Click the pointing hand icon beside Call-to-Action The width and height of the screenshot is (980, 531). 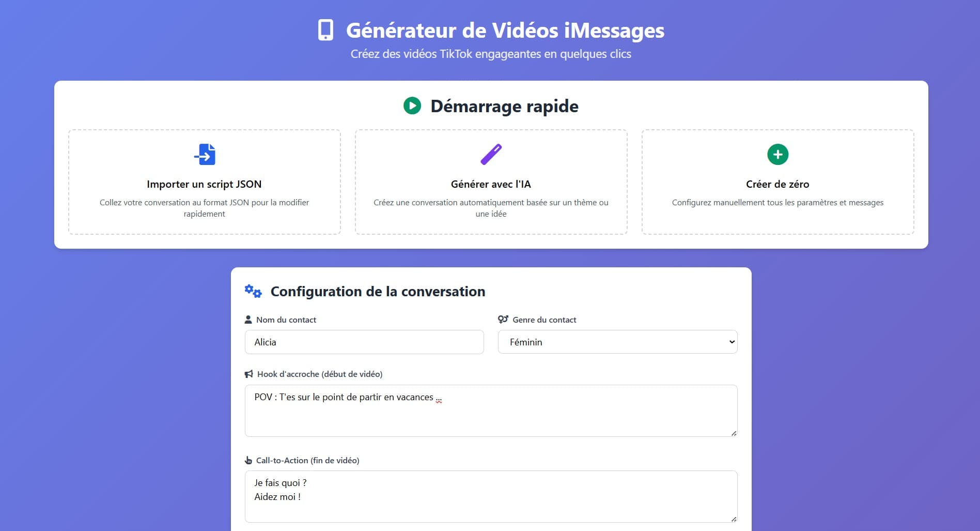pyautogui.click(x=248, y=460)
